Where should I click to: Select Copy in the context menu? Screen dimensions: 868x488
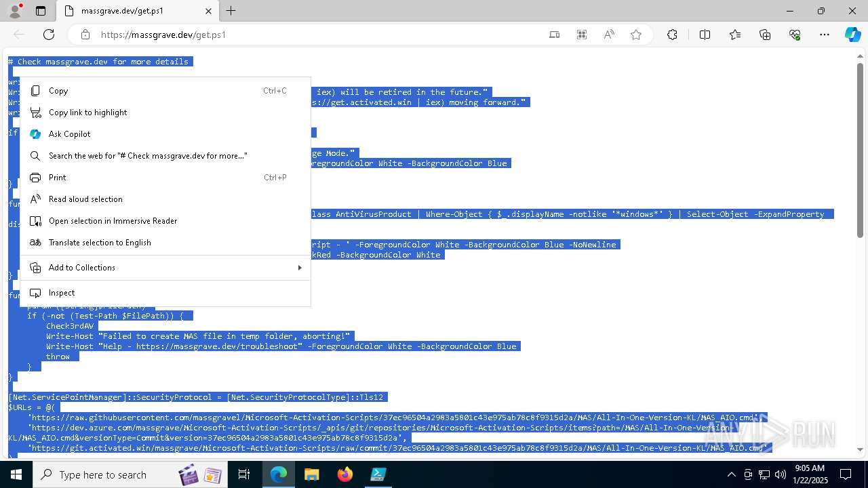[x=165, y=91]
